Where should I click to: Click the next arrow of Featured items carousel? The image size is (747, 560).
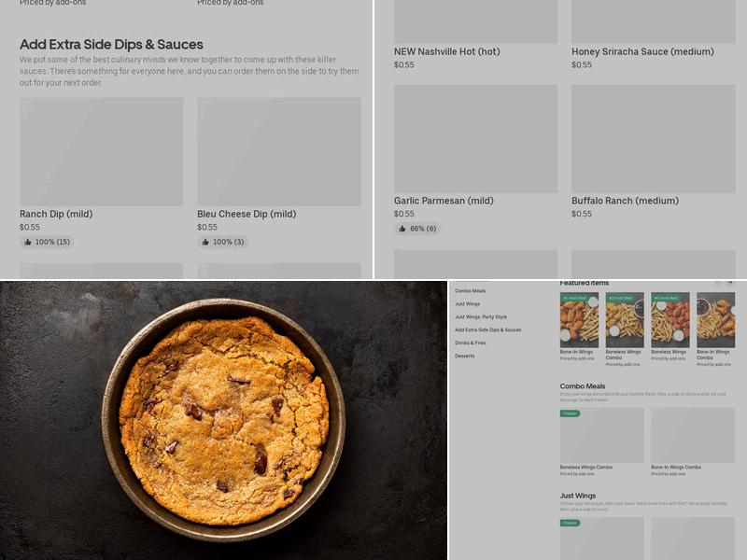730,282
